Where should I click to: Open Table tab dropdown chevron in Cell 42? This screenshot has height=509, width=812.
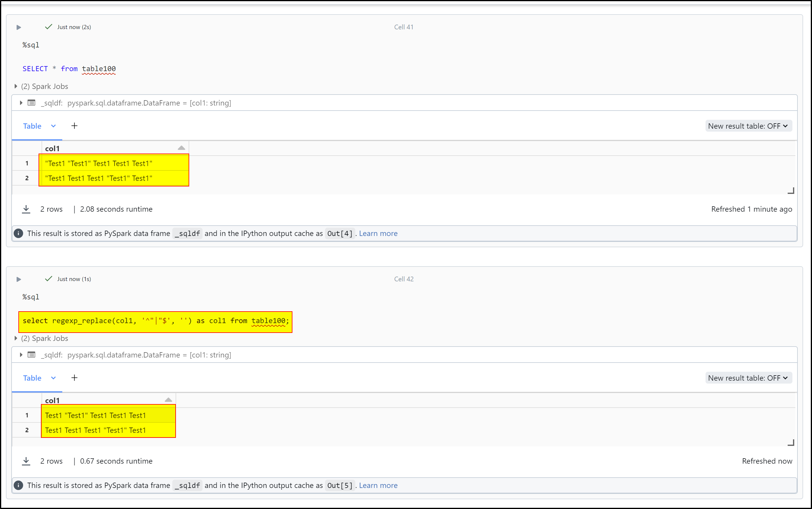pyautogui.click(x=53, y=378)
